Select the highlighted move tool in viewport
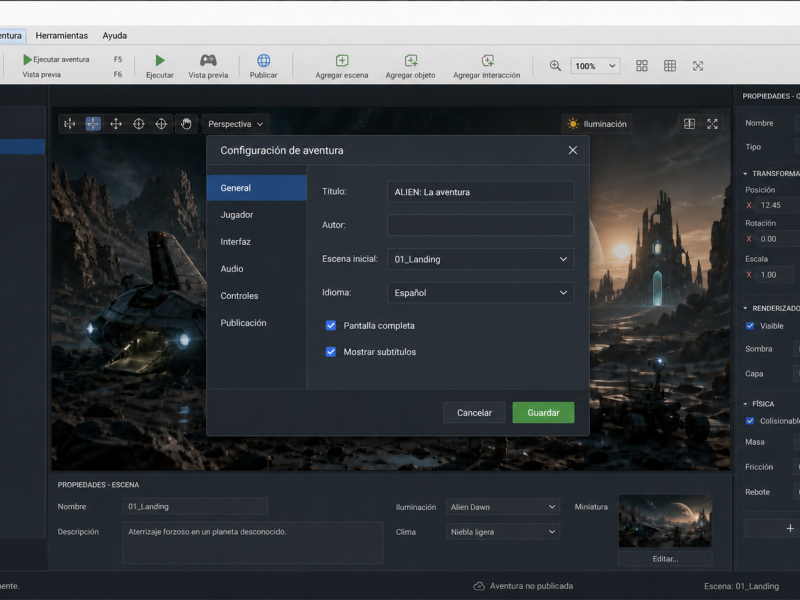Screen dimensions: 800x600 pyautogui.click(x=93, y=124)
